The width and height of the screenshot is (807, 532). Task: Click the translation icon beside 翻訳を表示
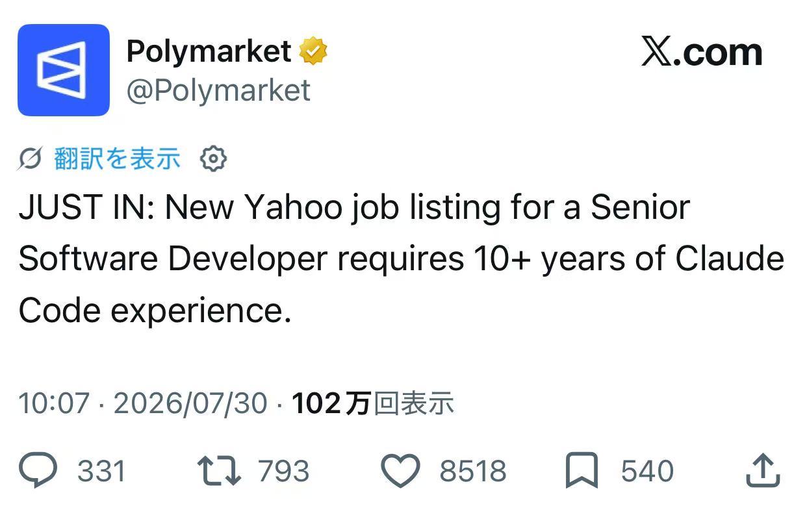[x=31, y=158]
